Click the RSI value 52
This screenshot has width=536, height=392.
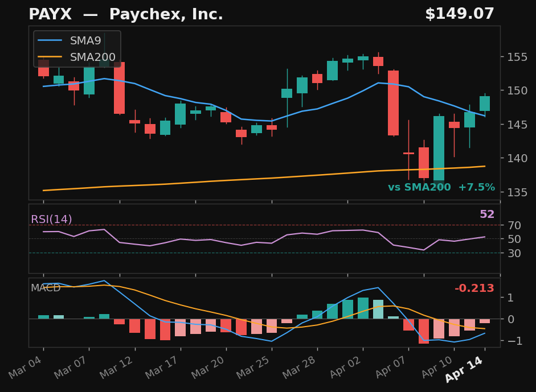point(487,214)
